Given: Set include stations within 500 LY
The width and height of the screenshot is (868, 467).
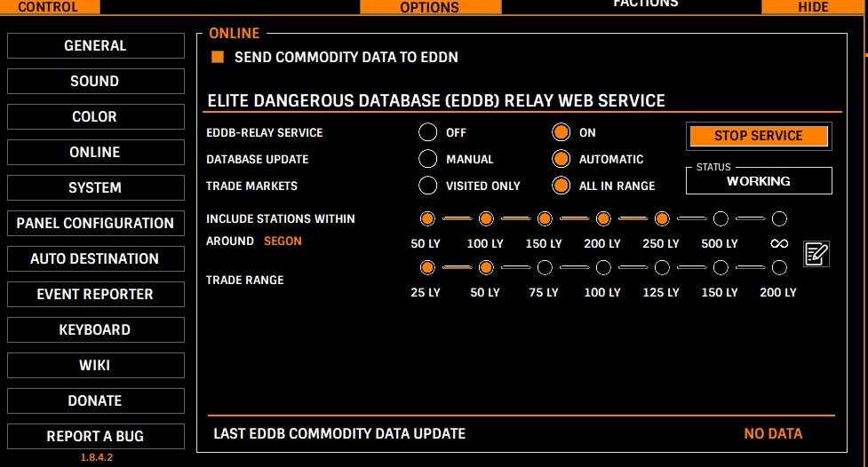Looking at the screenshot, I should [721, 218].
